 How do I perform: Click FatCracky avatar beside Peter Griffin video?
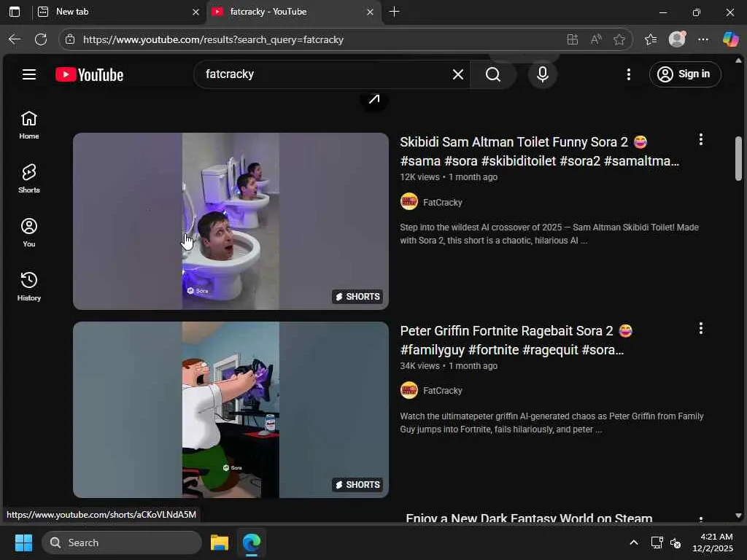point(409,391)
